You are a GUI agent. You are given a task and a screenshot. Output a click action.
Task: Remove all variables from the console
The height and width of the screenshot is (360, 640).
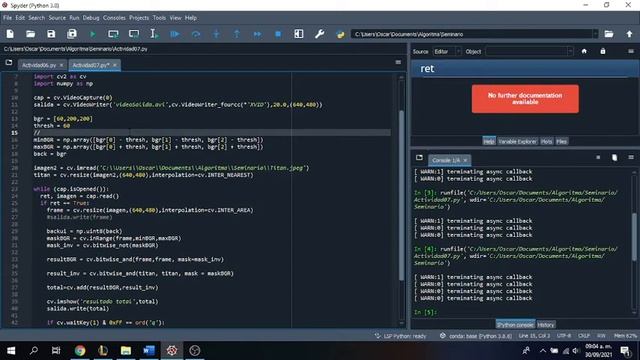[614, 158]
